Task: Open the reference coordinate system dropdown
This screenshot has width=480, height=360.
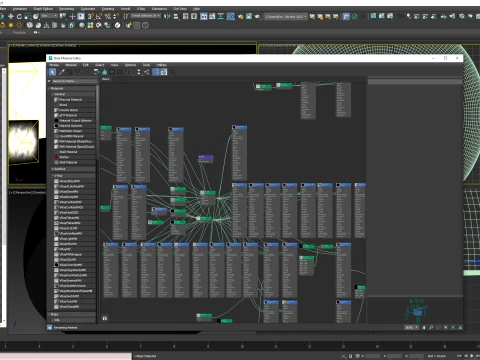Action: point(49,16)
